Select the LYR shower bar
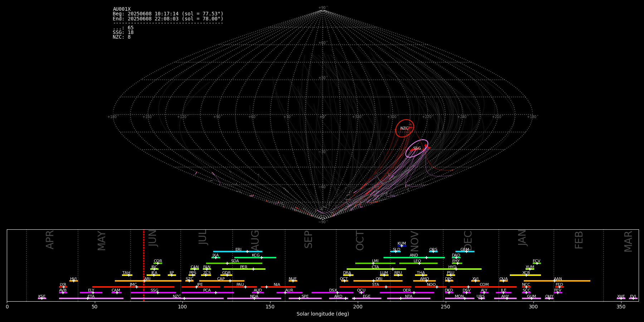Viewport: 644px width, 322px height. [63, 287]
